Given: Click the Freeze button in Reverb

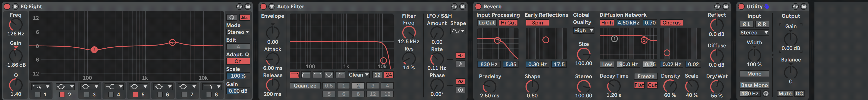Looking at the screenshot, I should (646, 76).
